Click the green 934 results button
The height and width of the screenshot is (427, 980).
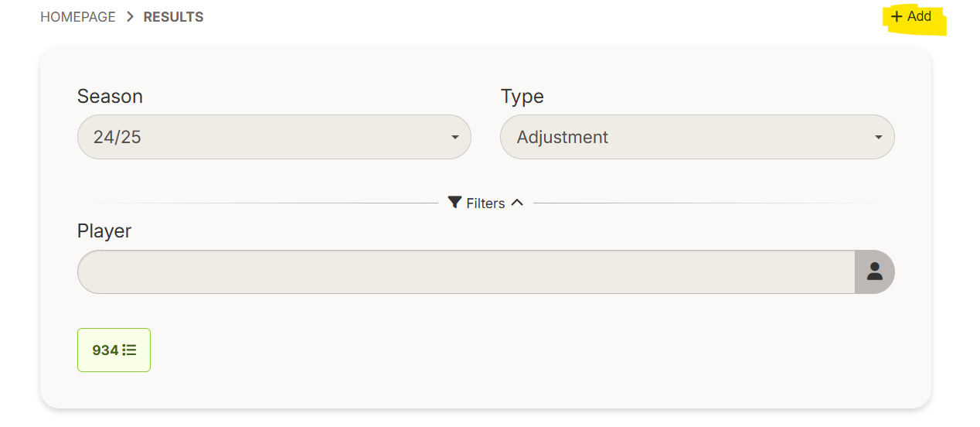pyautogui.click(x=114, y=350)
